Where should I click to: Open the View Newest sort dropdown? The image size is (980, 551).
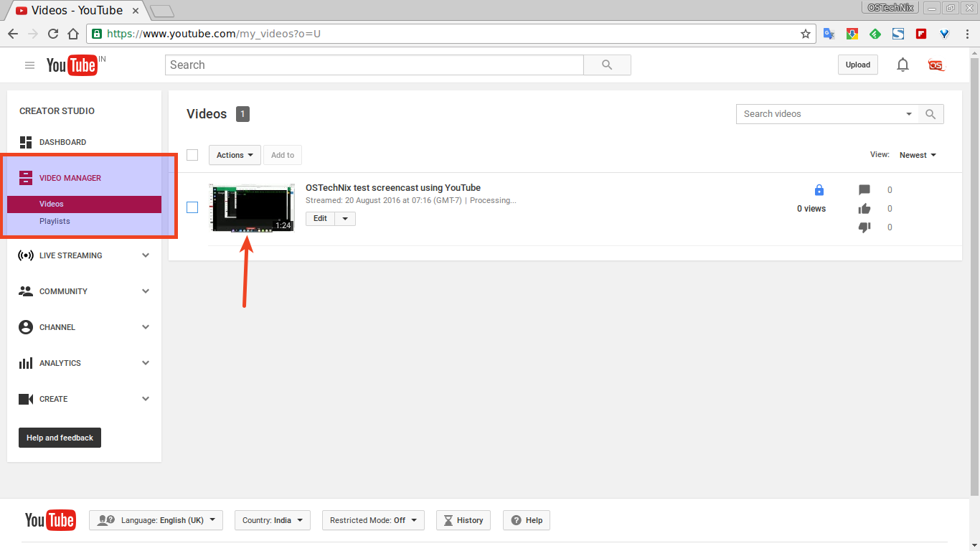point(918,155)
